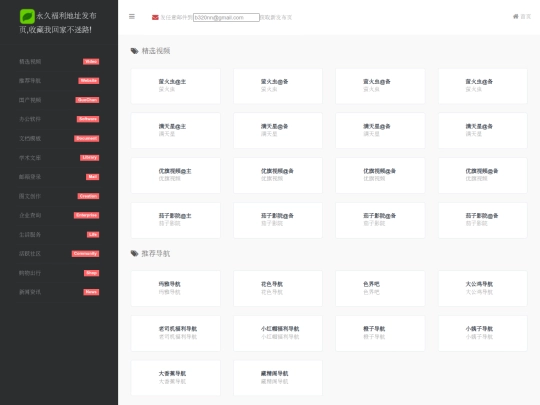This screenshot has width=540, height=405.
Task: Click the green leaf logo icon
Action: [x=27, y=16]
